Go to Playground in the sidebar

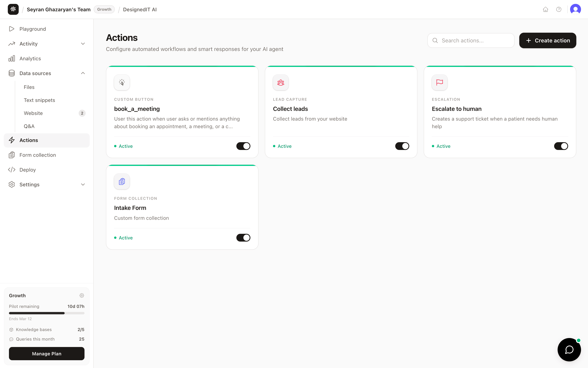pyautogui.click(x=33, y=29)
